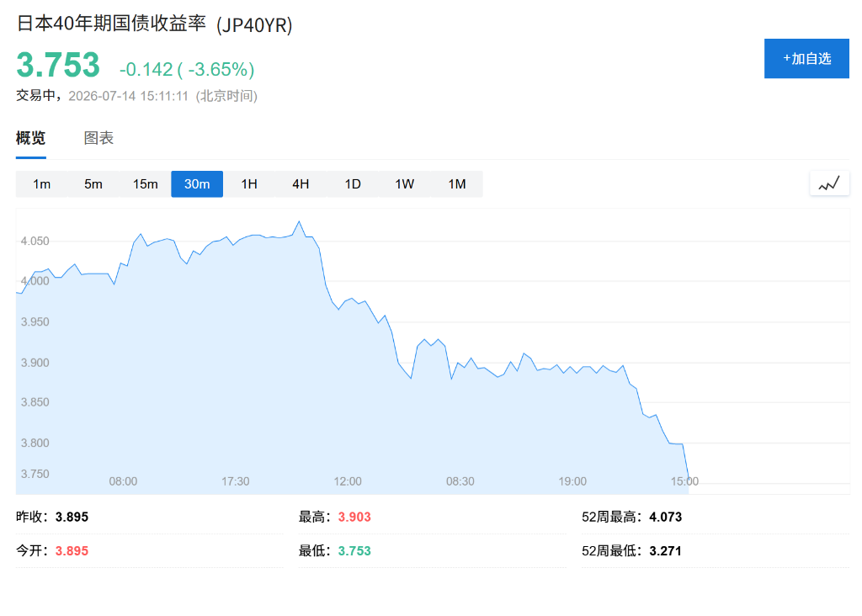Show the 1M monthly chart

click(457, 184)
